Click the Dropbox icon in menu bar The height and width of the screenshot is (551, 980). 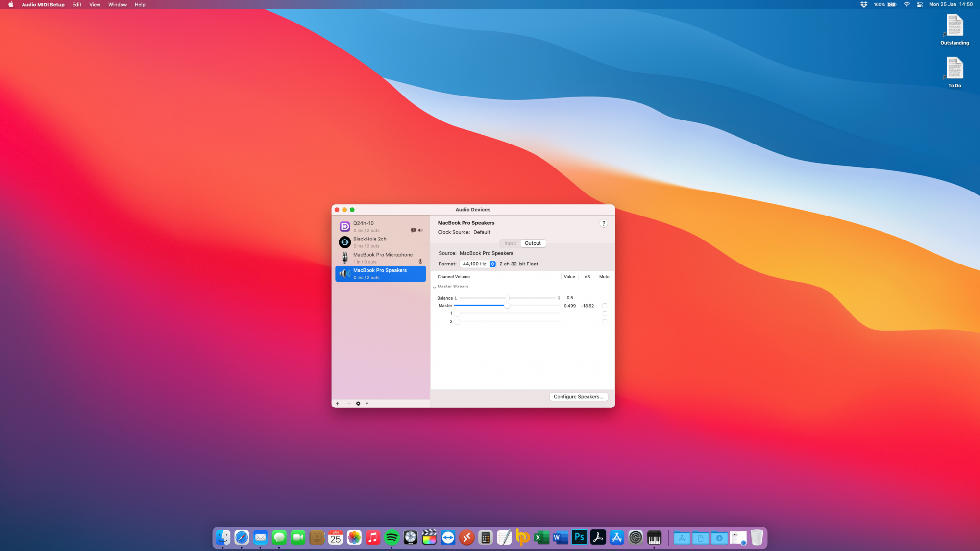[x=864, y=5]
